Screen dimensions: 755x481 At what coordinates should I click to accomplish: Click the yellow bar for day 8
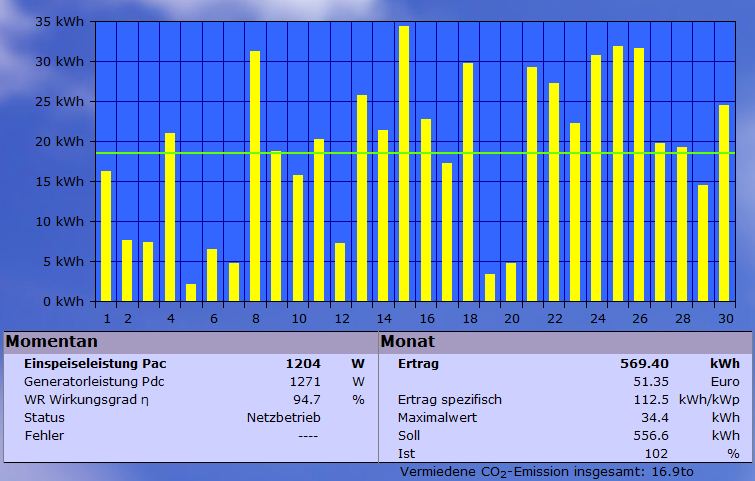click(x=255, y=176)
